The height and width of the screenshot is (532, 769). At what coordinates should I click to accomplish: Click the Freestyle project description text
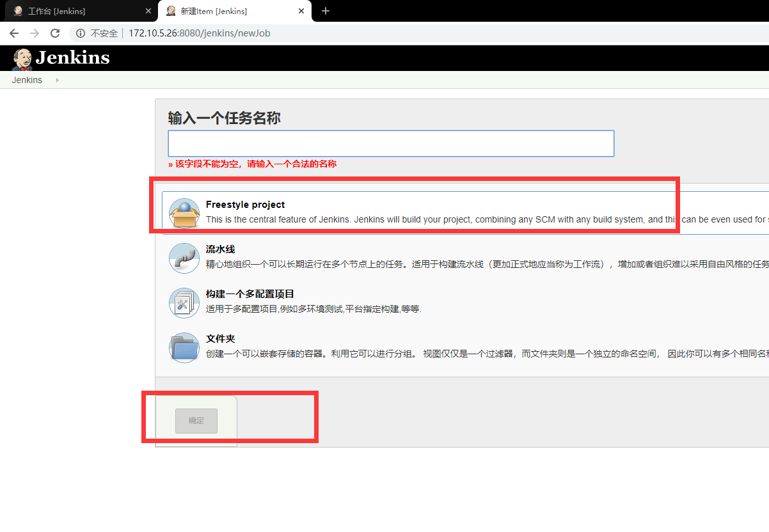[x=487, y=219]
